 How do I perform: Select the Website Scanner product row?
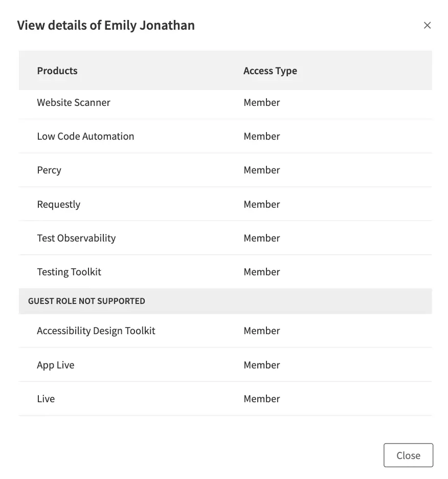(x=73, y=102)
